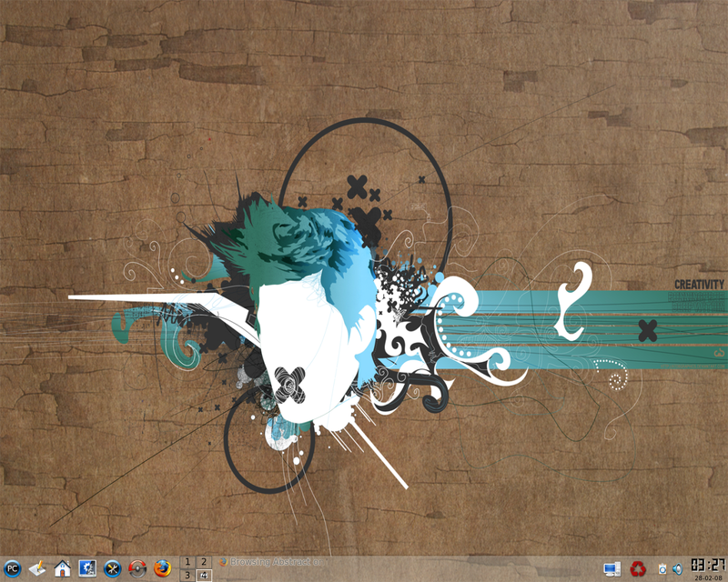The height and width of the screenshot is (582, 728).
Task: Click the empty taskbar panel area
Action: pos(455,568)
